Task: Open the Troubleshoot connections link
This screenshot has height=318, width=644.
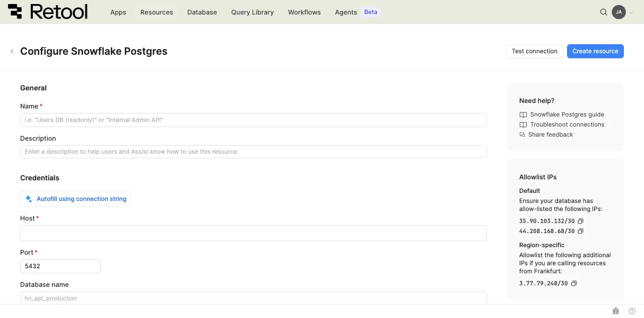Action: (567, 125)
